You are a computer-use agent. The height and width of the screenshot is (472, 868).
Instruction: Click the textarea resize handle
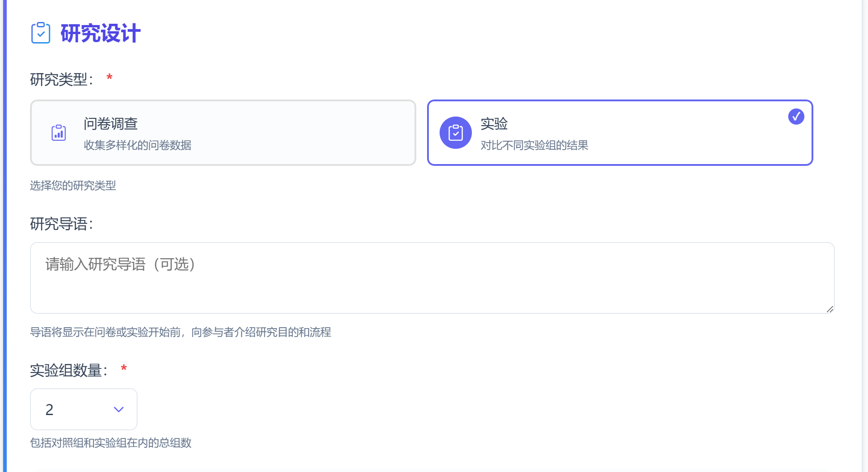click(830, 309)
